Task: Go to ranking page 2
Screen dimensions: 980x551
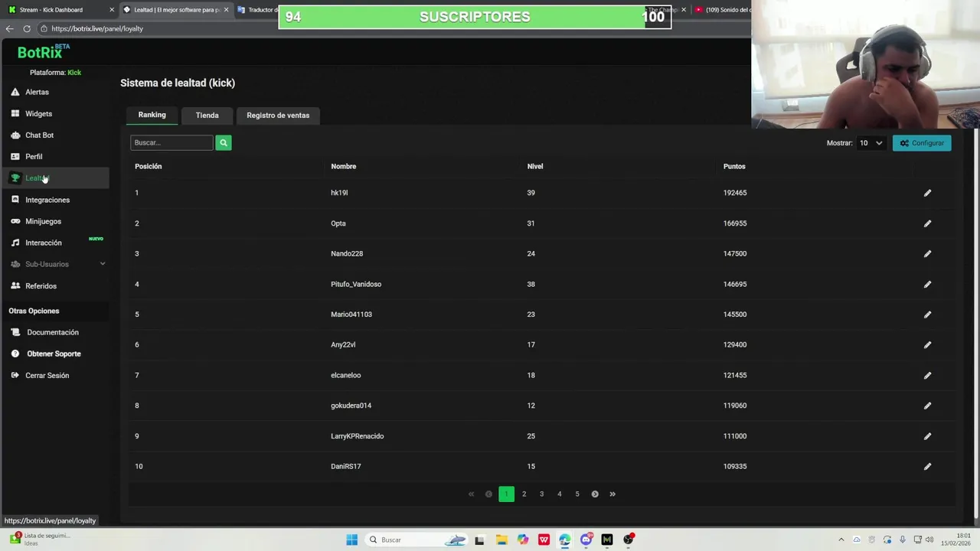Action: tap(524, 494)
